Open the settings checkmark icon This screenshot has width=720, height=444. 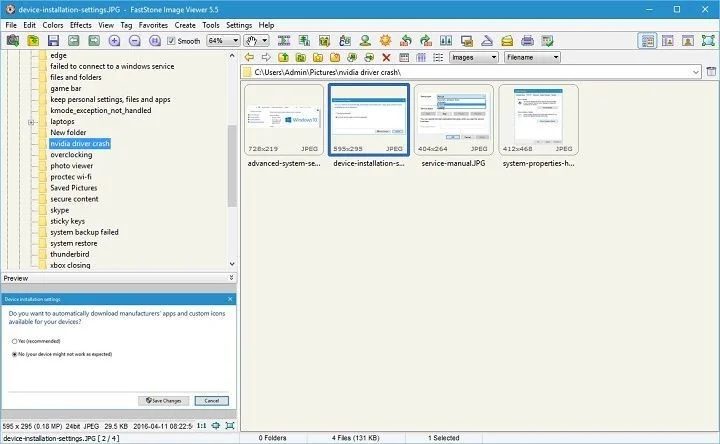(547, 41)
